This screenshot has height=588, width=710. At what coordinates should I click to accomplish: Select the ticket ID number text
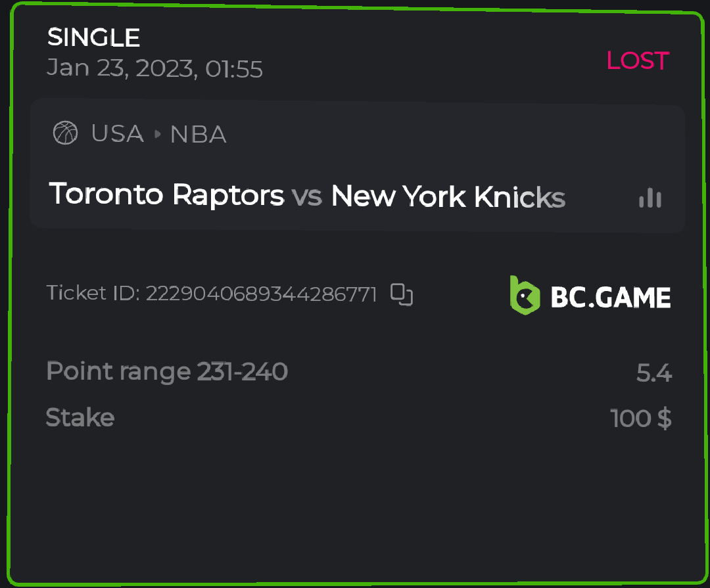(261, 294)
